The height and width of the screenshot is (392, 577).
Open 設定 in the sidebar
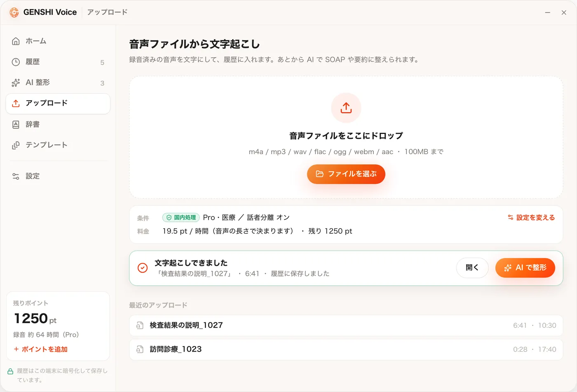58,176
